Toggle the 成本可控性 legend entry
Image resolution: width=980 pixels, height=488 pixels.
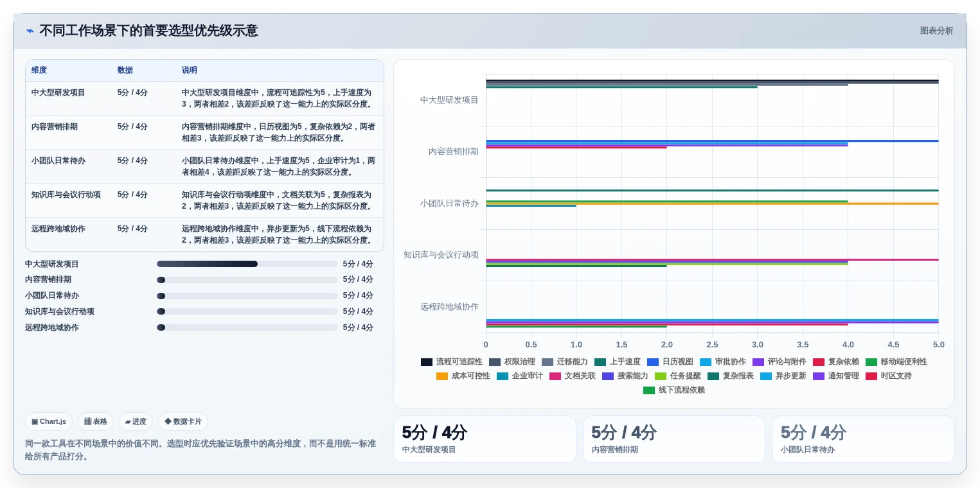(463, 376)
